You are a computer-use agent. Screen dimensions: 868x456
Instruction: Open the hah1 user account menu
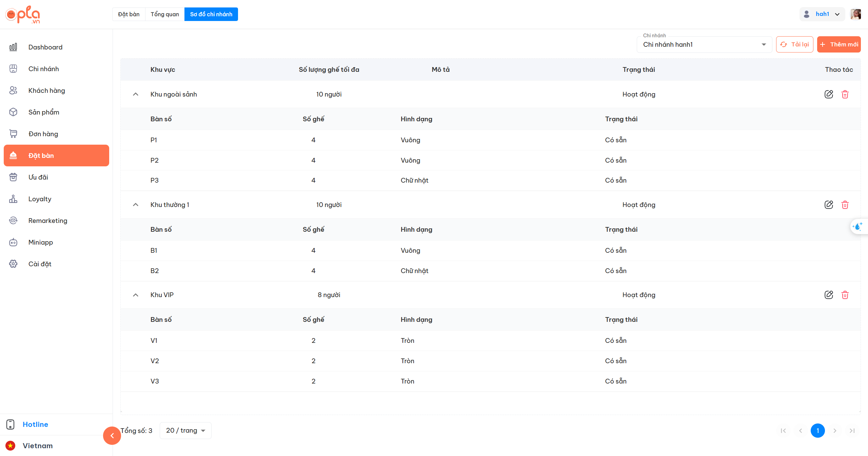tap(822, 14)
